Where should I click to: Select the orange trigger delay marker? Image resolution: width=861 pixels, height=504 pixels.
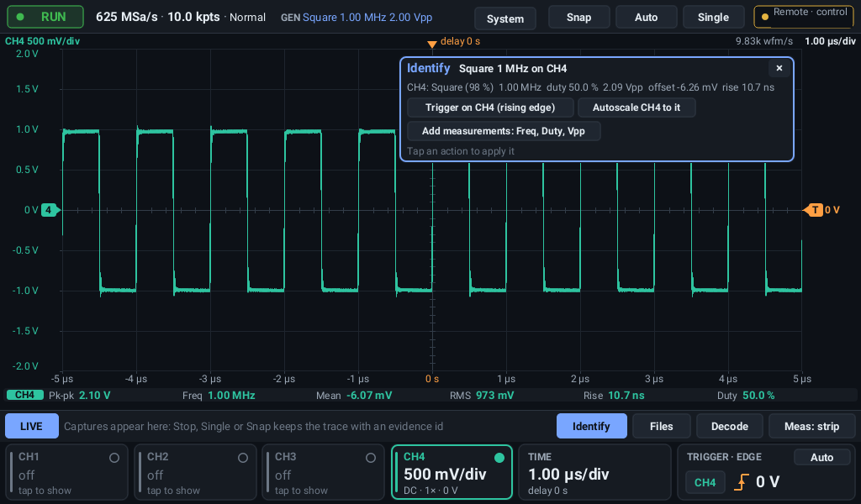coord(432,44)
